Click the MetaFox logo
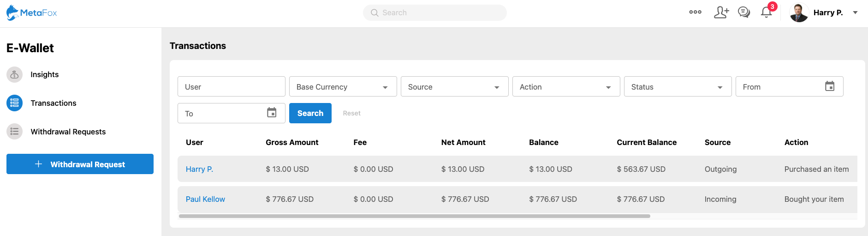The width and height of the screenshot is (868, 236). (31, 12)
